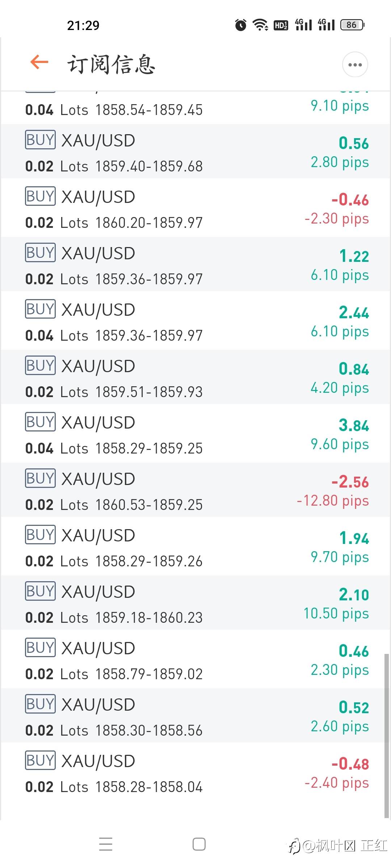Open the trade with 1.22 profit

click(195, 264)
